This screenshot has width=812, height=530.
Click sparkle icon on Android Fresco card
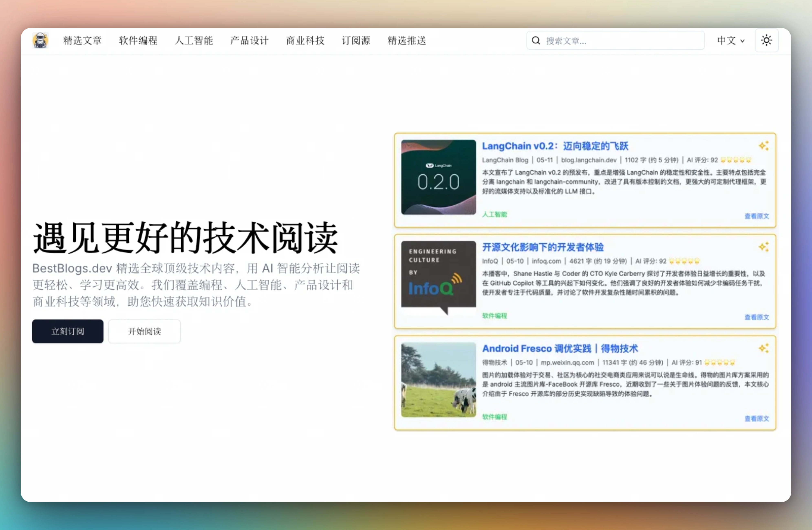763,348
